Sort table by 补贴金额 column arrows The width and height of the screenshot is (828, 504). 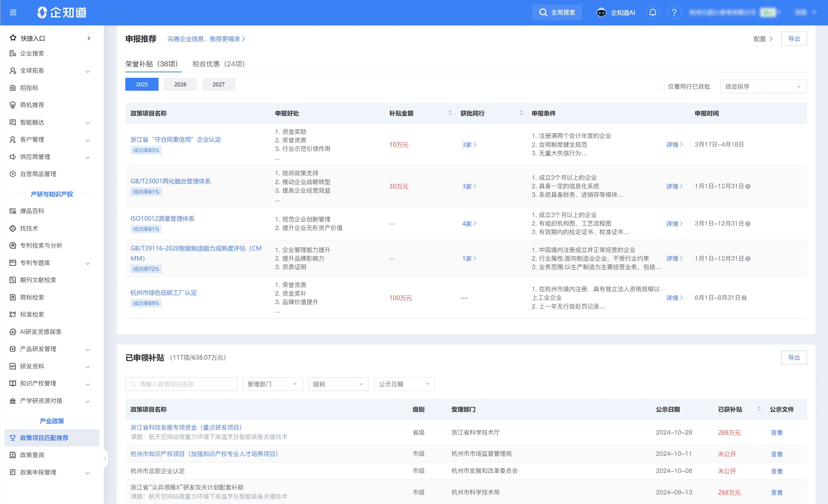[x=450, y=113]
